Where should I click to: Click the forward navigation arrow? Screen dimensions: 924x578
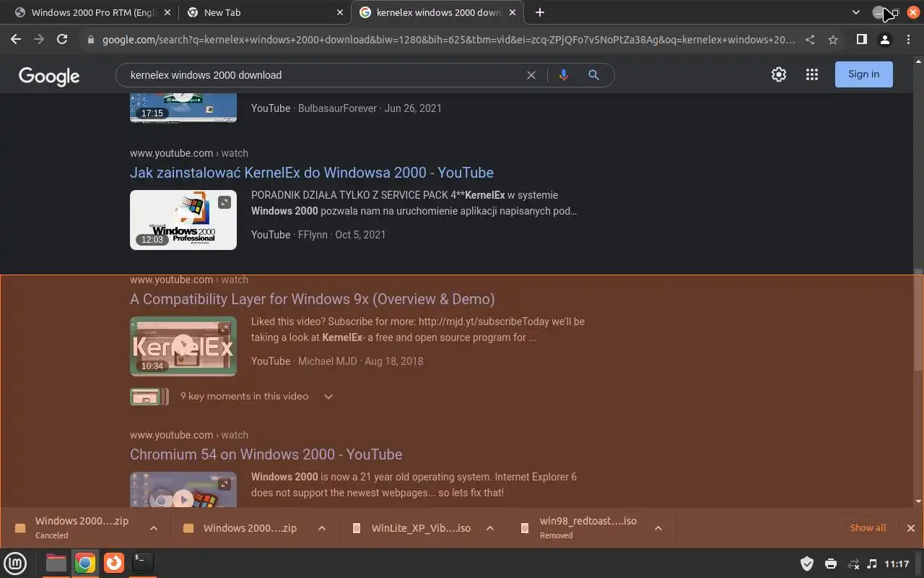pos(39,40)
